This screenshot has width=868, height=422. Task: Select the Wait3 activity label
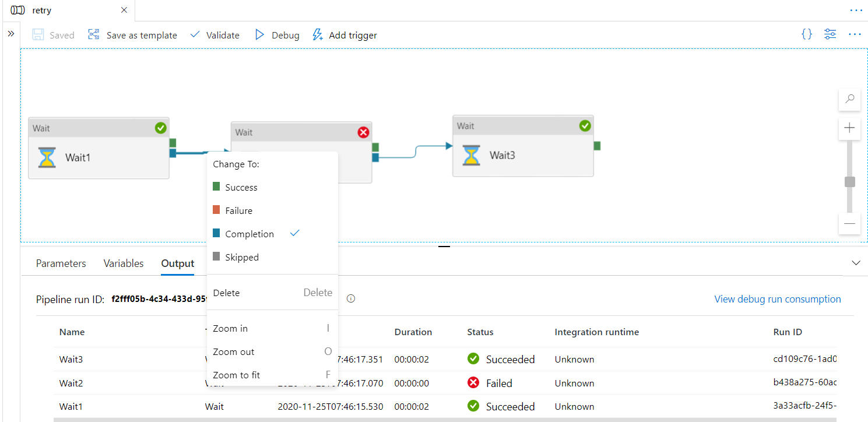502,155
